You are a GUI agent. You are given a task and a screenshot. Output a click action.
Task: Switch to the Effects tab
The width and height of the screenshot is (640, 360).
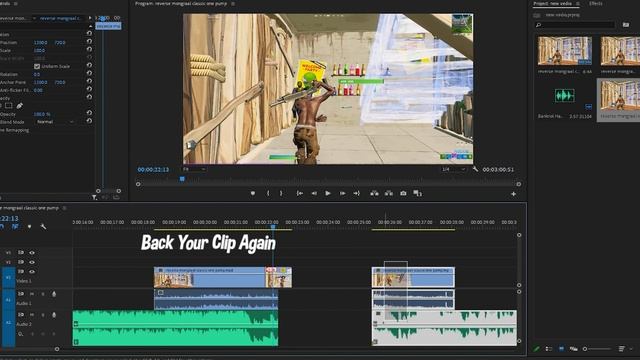coord(596,4)
